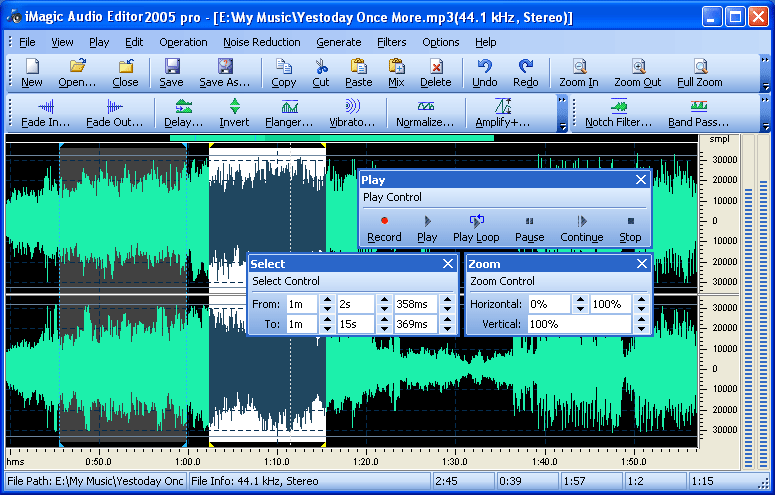Click Continue in the Play panel
Screen dimensions: 775x495
coord(582,229)
